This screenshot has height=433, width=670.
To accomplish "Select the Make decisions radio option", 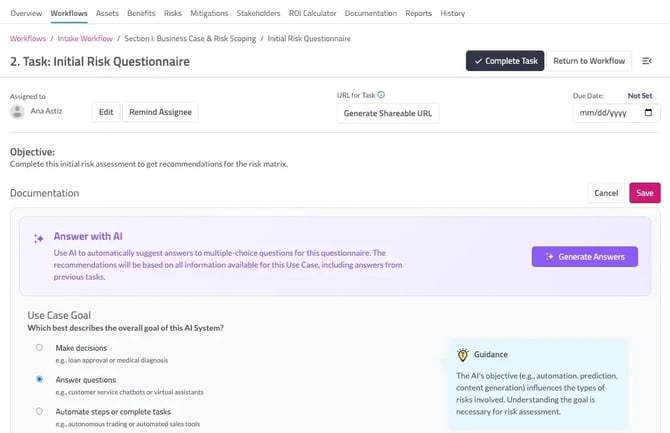I will [x=39, y=348].
